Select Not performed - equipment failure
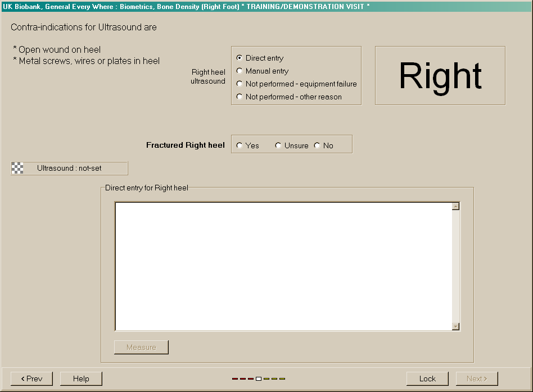533x392 pixels. click(240, 84)
